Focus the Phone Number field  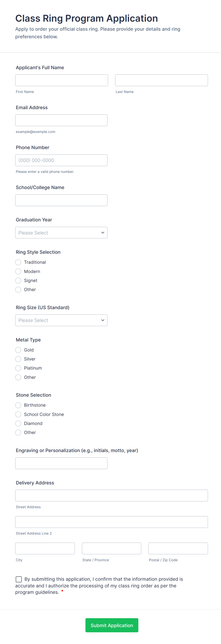click(x=61, y=160)
